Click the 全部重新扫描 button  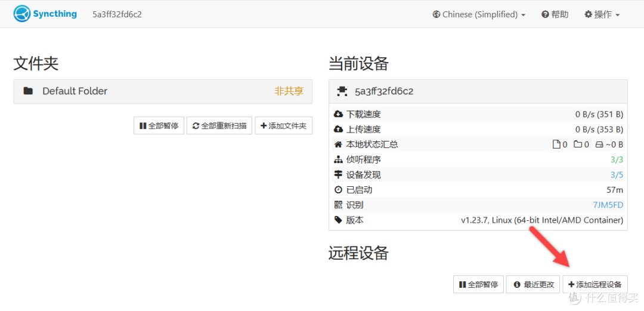coord(219,125)
